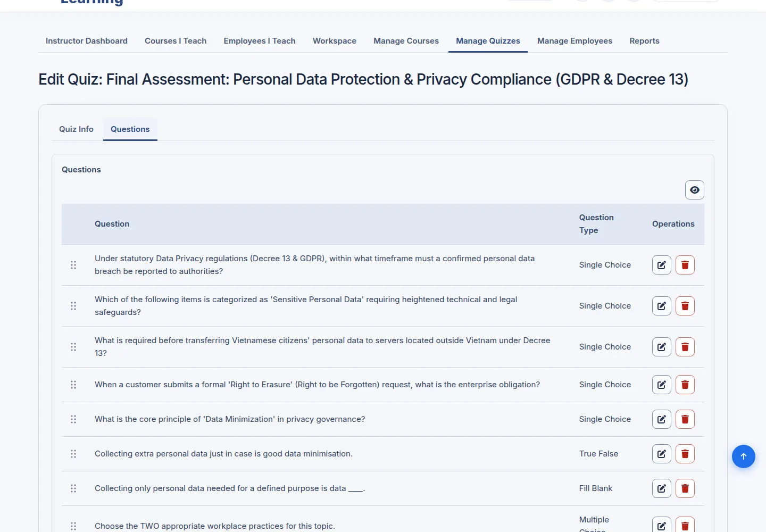Click the drag handle for the True False question

[73, 454]
